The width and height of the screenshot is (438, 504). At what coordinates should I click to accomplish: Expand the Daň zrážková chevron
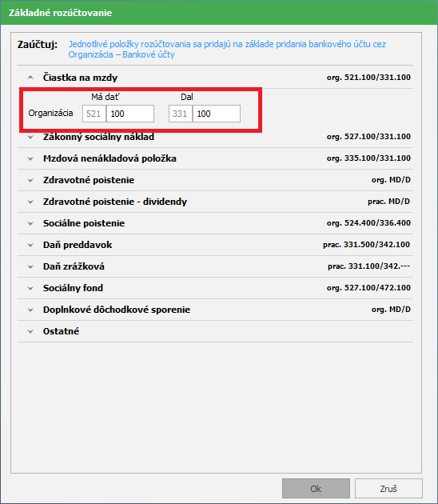tap(30, 266)
